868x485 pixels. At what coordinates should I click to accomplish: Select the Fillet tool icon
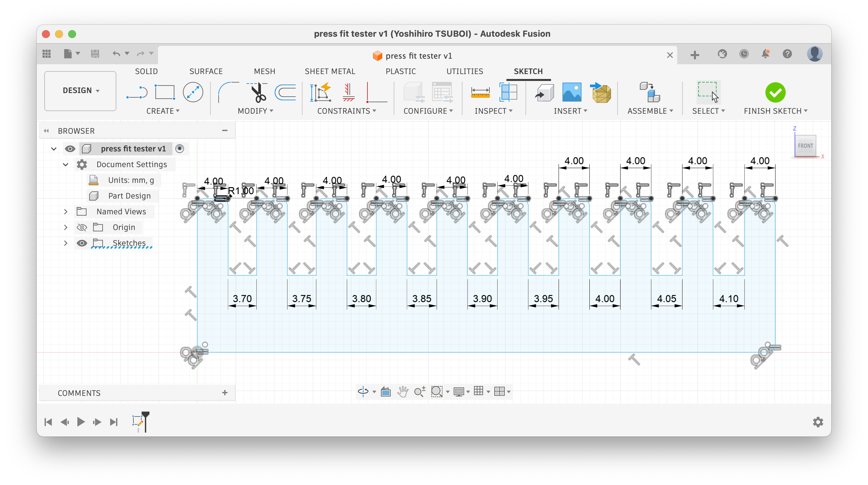pyautogui.click(x=228, y=92)
